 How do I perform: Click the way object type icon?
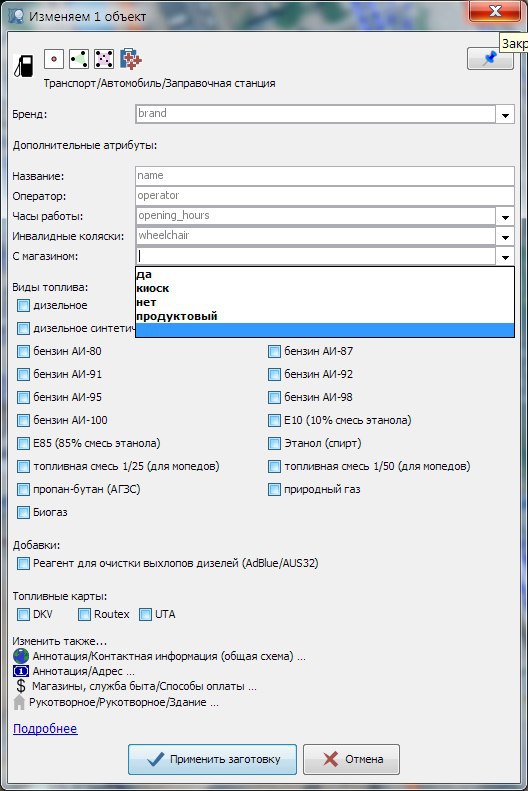point(79,59)
